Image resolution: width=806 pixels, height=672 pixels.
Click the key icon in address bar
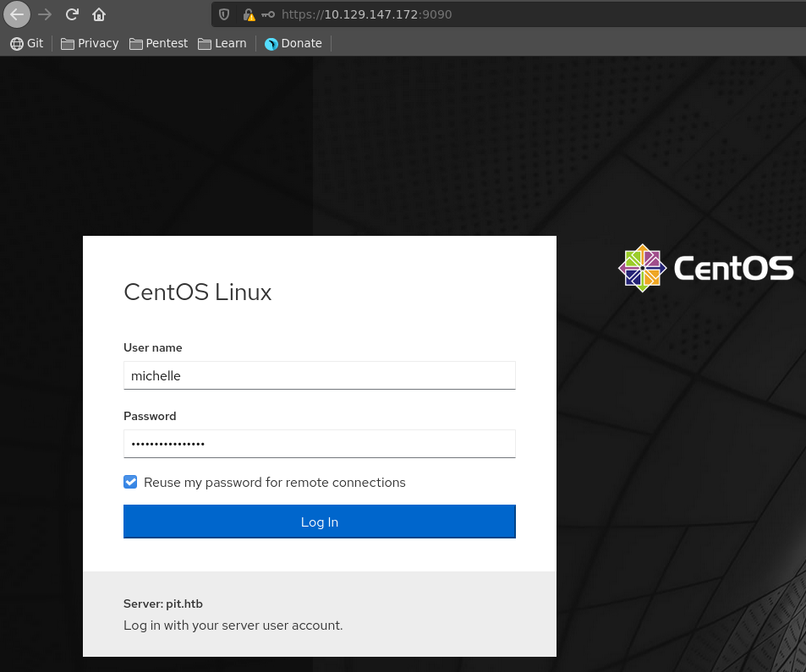coord(268,14)
